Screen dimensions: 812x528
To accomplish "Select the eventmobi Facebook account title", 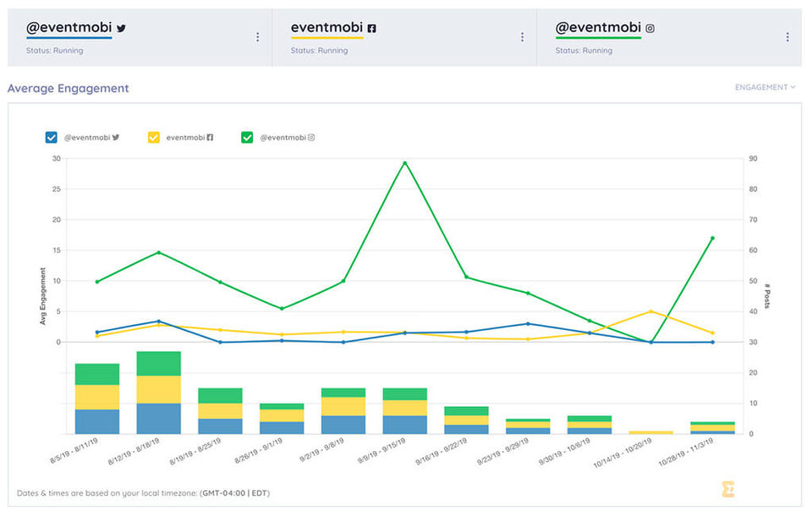I will point(326,27).
